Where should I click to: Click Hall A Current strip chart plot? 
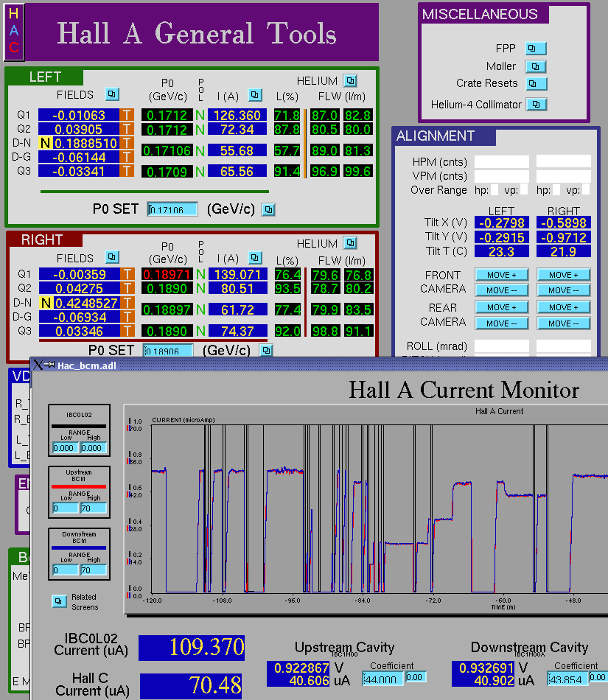click(380, 509)
